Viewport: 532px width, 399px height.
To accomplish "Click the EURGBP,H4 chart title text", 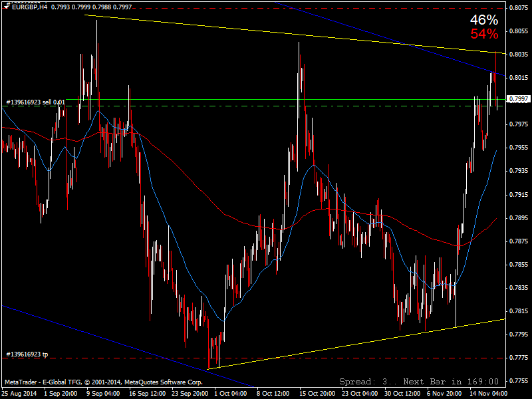I will click(29, 7).
